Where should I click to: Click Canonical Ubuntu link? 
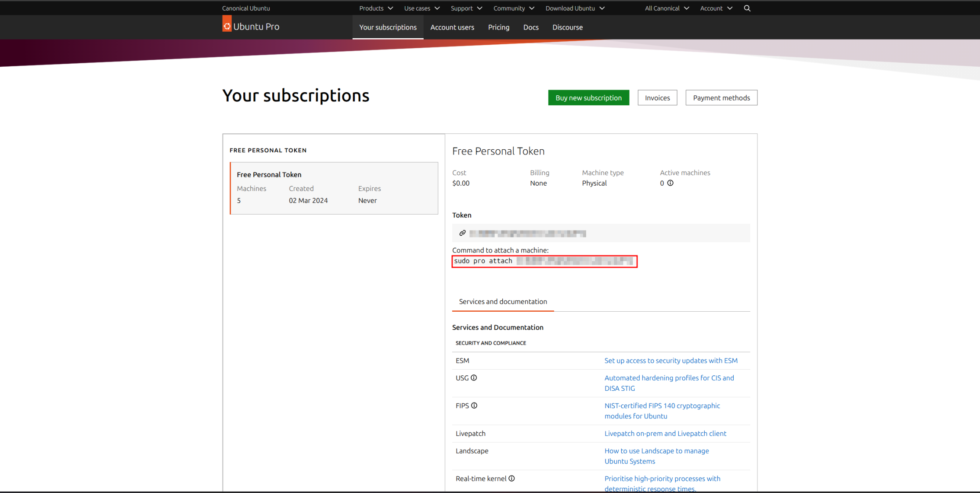pos(246,8)
